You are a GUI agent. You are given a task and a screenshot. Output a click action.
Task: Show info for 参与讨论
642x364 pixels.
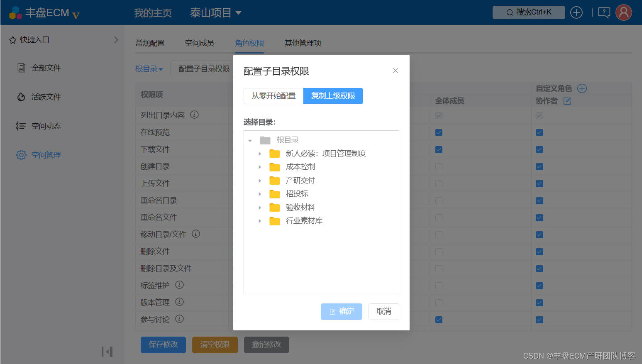pos(179,319)
